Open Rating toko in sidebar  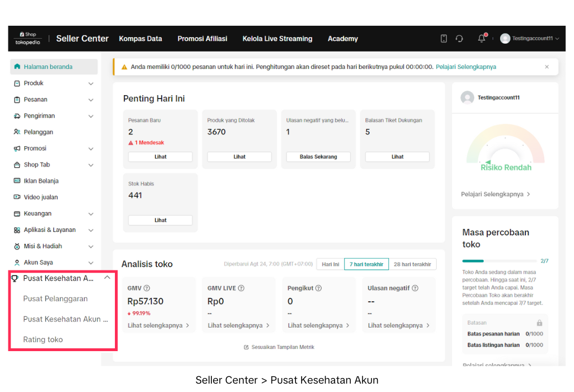pos(43,339)
